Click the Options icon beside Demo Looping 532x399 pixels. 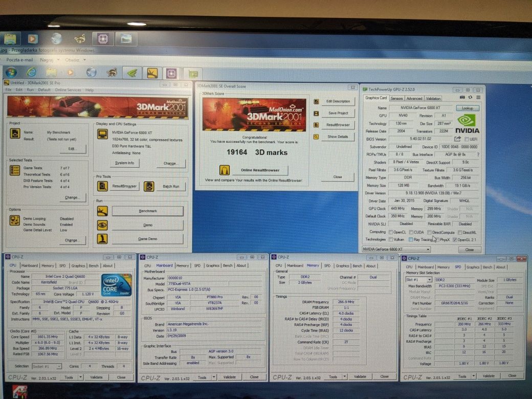(15, 220)
